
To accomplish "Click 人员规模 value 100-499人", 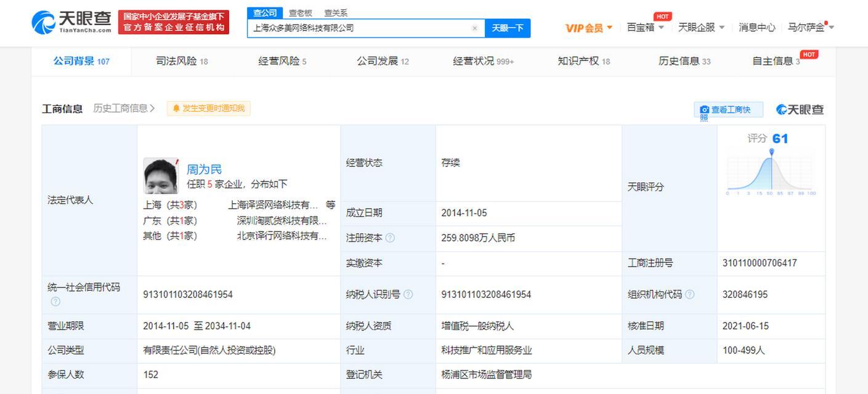I will pos(744,350).
